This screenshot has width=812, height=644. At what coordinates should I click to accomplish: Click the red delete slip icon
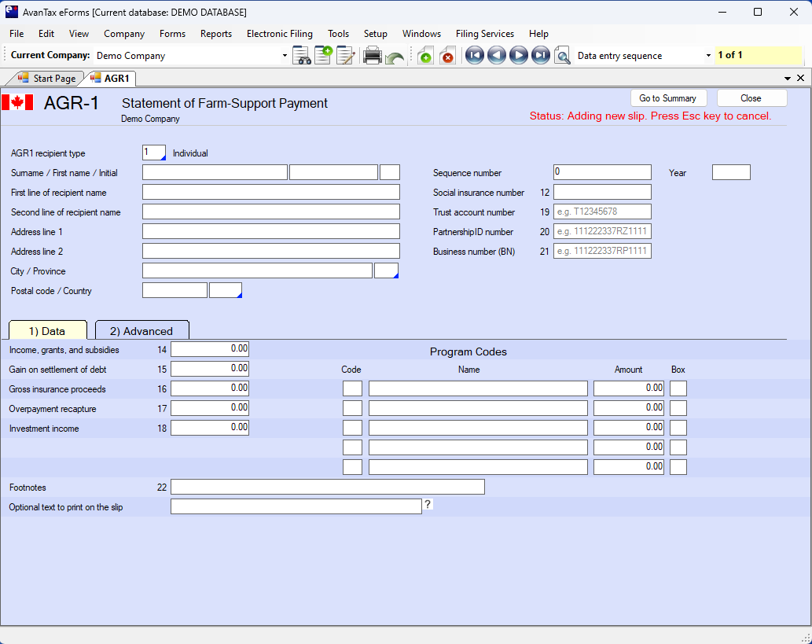[447, 57]
